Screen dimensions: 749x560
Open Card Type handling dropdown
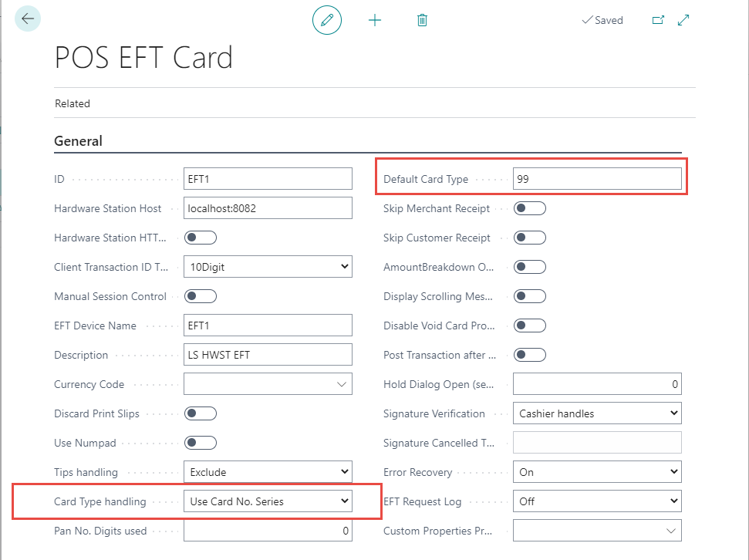268,501
